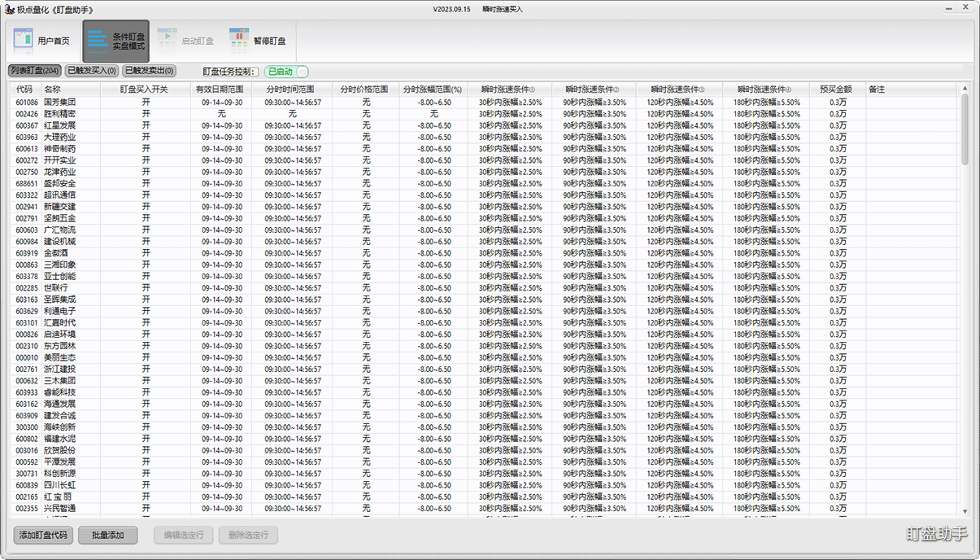Image resolution: width=980 pixels, height=560 pixels.
Task: Select the 红星发展 stock name
Action: tap(59, 126)
